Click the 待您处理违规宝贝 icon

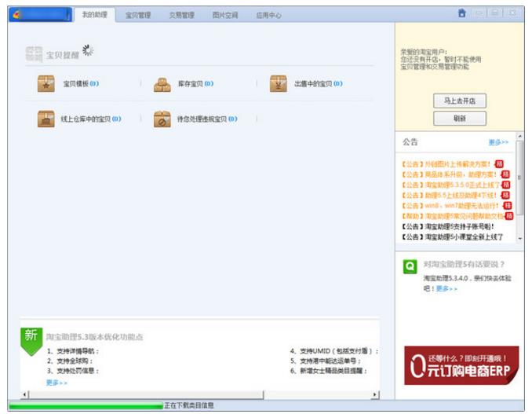click(x=162, y=119)
